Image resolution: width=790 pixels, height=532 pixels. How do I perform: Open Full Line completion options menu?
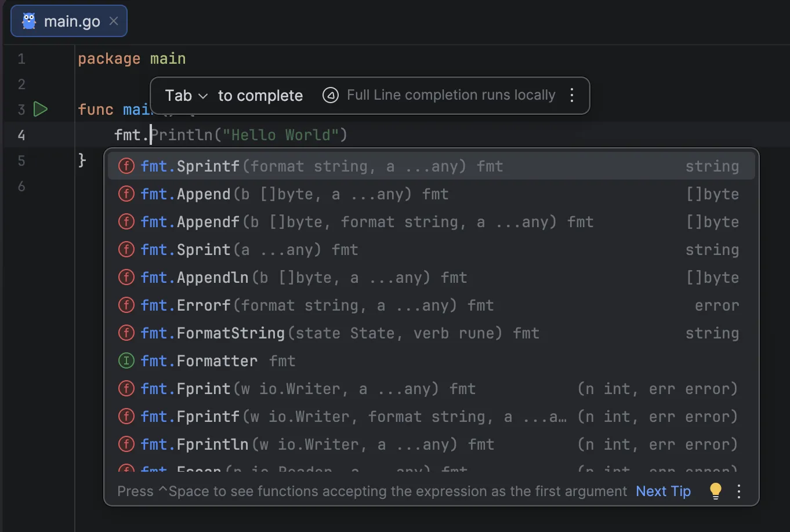[x=572, y=95]
